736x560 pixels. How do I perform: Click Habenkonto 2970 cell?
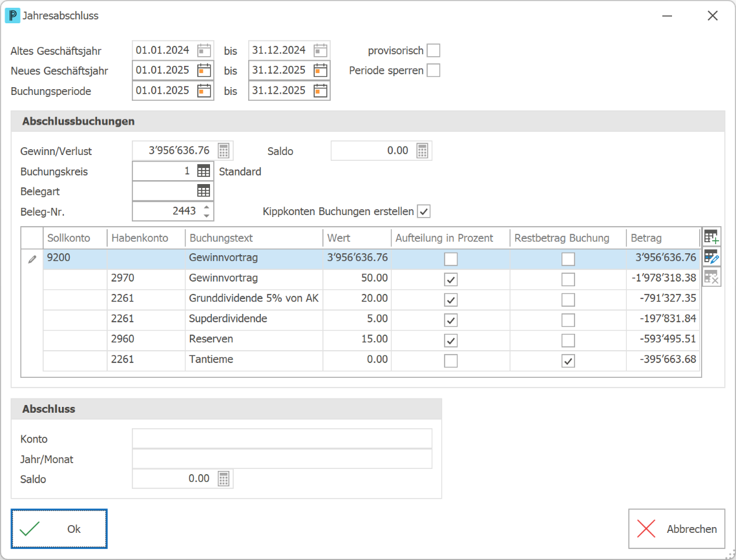pos(146,278)
